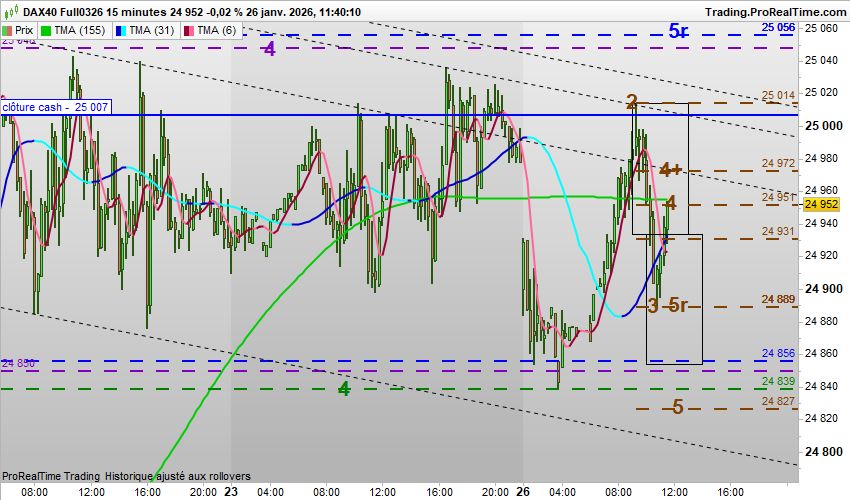850x500 pixels.
Task: Click the red-pink TMA (6) color swatch
Action: pyautogui.click(x=189, y=31)
